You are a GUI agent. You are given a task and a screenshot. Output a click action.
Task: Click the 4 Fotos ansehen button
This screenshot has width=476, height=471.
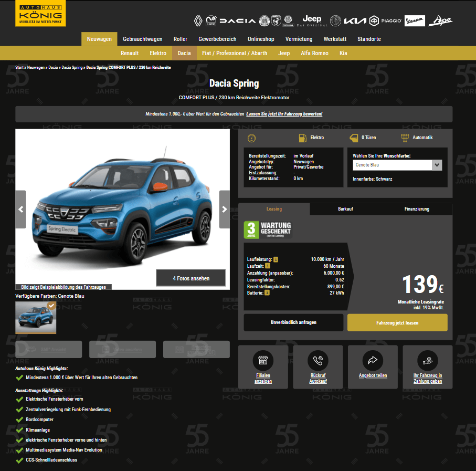pos(191,278)
